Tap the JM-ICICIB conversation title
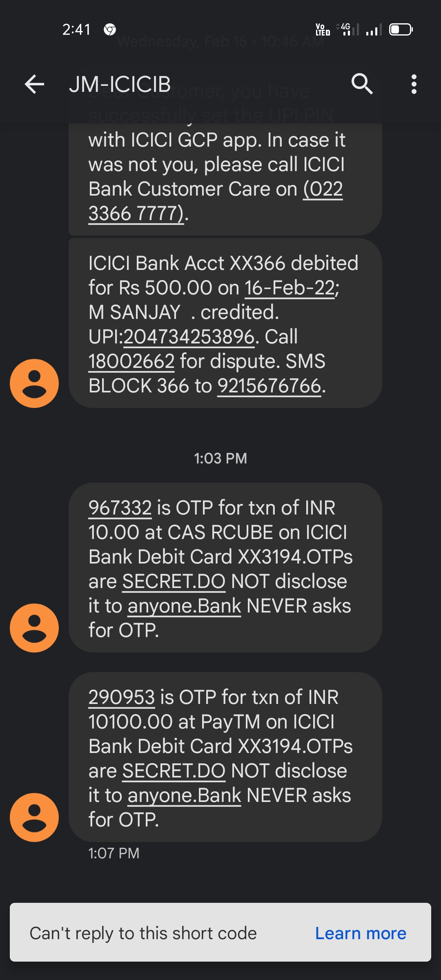Viewport: 441px width, 980px height. (x=120, y=85)
